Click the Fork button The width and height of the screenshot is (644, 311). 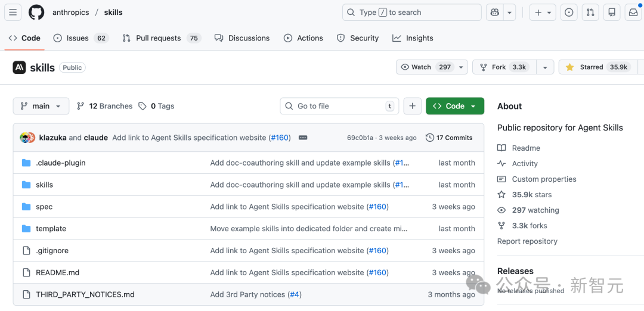click(x=505, y=67)
